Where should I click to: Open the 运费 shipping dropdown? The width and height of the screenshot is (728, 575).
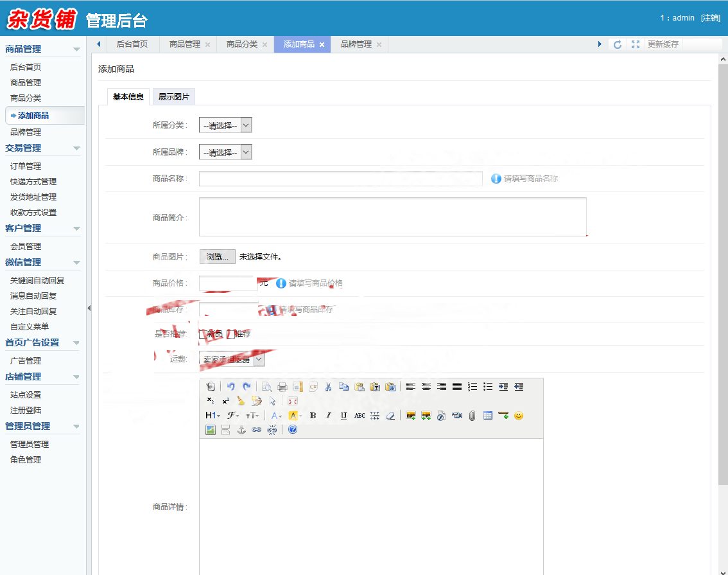[x=232, y=360]
